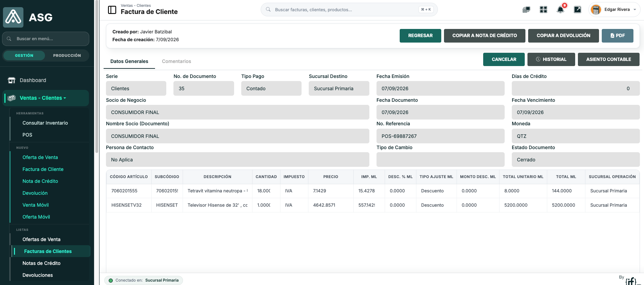Click the Ventas - Clientes section icon
Image resolution: width=644 pixels, height=285 pixels.
12,98
